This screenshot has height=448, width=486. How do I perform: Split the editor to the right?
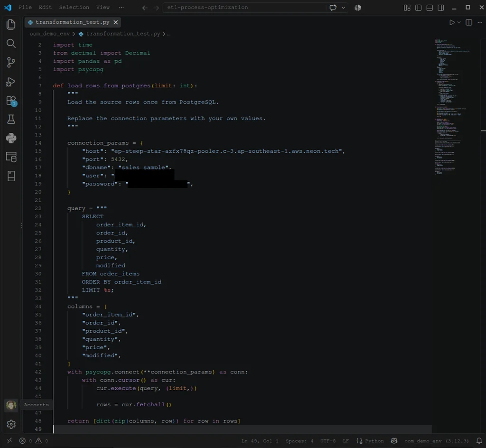468,22
